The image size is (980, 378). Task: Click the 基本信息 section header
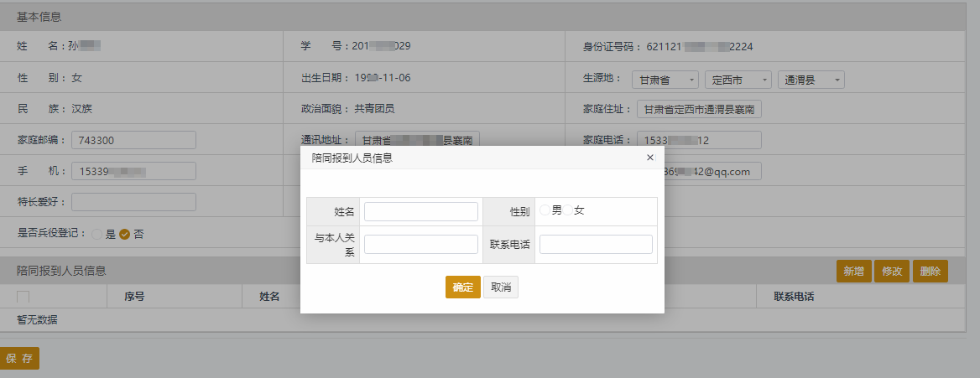point(39,18)
